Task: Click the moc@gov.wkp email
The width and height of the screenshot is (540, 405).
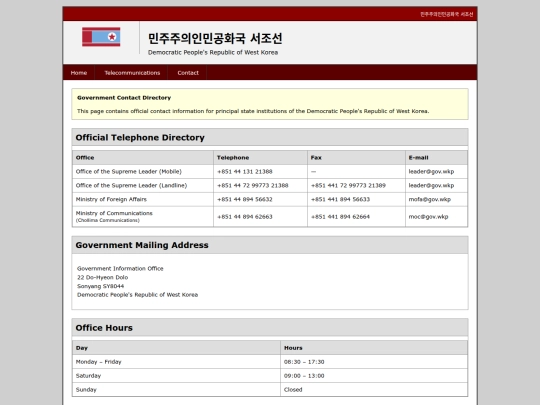Action: coord(428,217)
